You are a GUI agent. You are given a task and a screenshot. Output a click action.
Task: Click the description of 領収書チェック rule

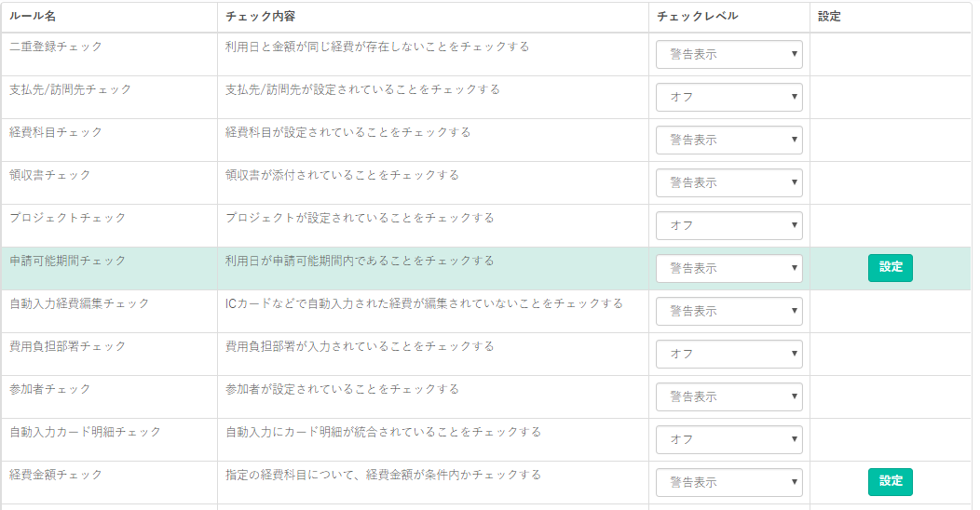pos(342,175)
